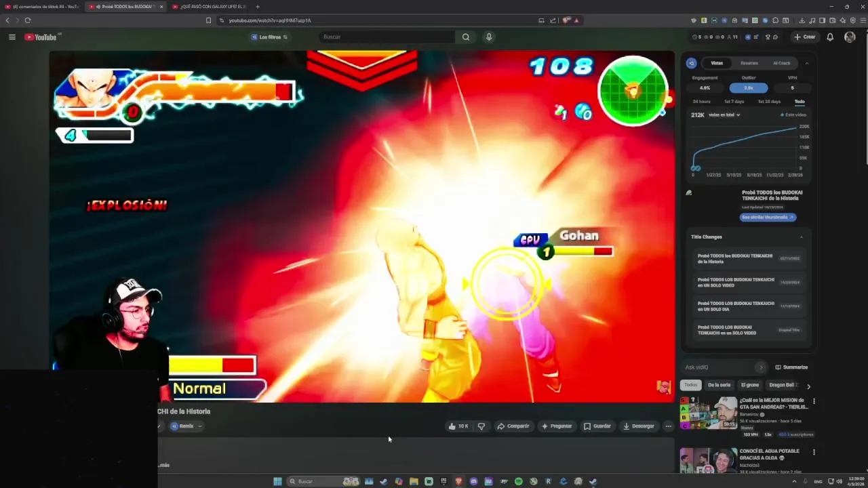This screenshot has width=868, height=488.
Task: Like the video with thumbs up
Action: tap(458, 426)
